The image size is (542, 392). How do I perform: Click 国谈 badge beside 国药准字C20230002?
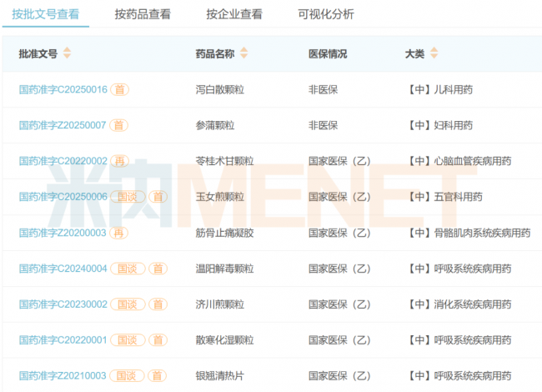(x=127, y=304)
